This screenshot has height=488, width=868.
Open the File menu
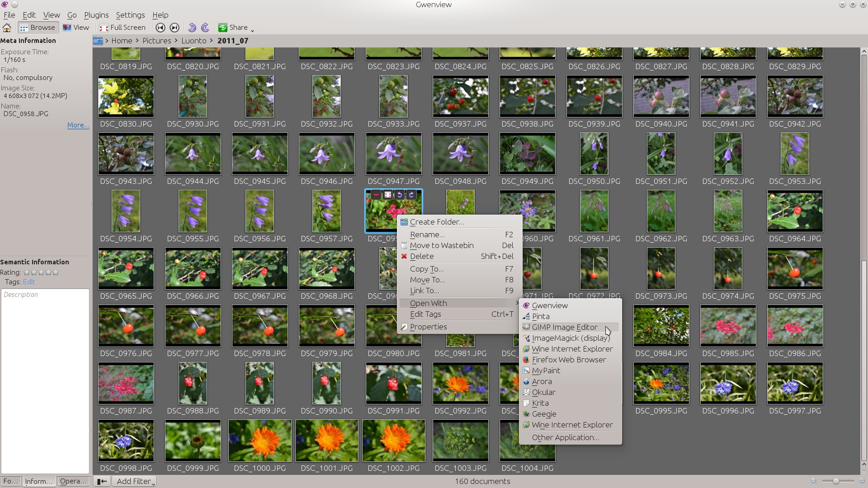tap(9, 15)
